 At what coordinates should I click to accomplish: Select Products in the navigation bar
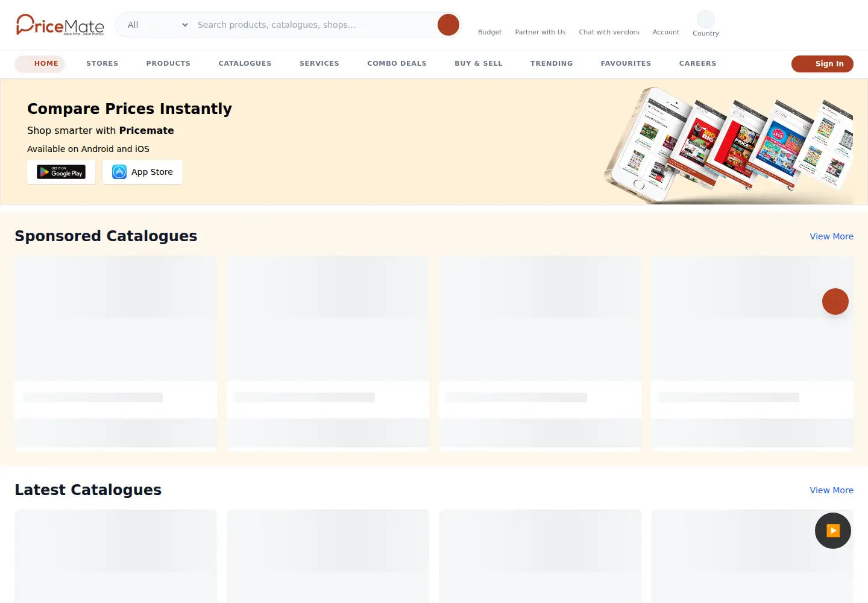point(168,63)
